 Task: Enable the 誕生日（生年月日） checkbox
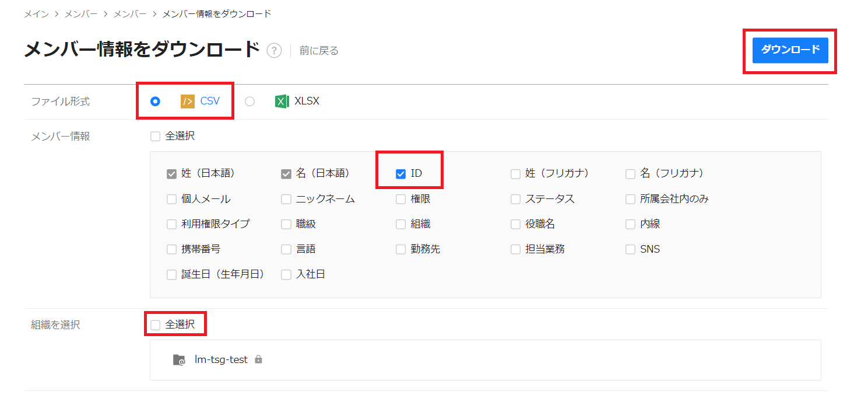point(171,275)
